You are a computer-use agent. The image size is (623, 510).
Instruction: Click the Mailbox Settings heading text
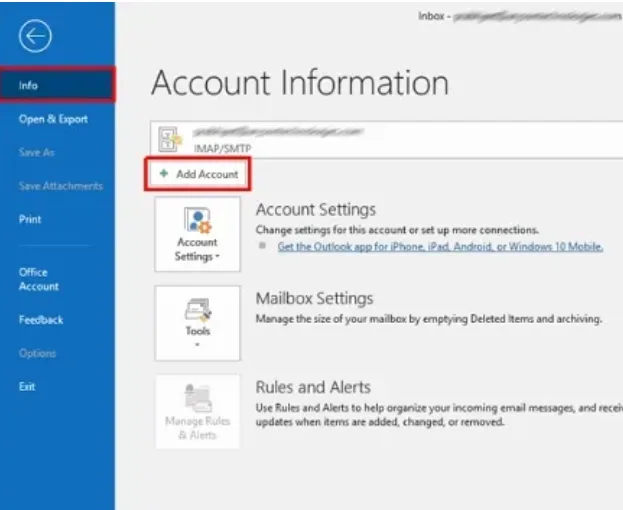314,298
